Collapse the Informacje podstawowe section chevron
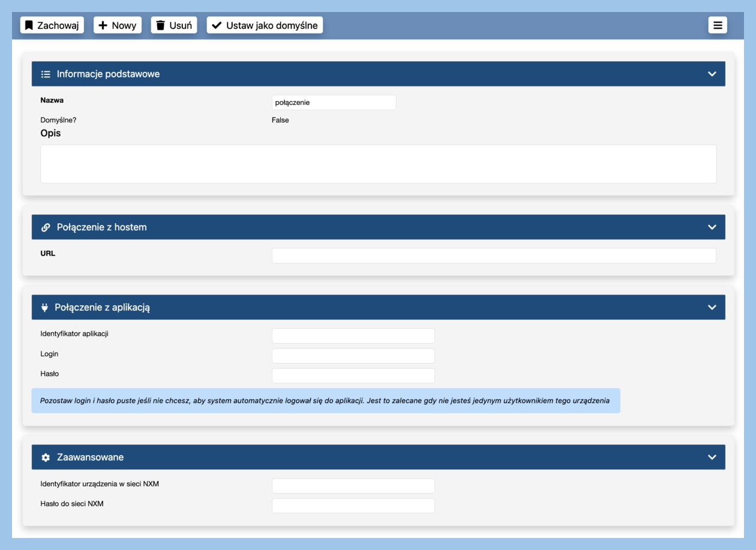 (x=712, y=74)
